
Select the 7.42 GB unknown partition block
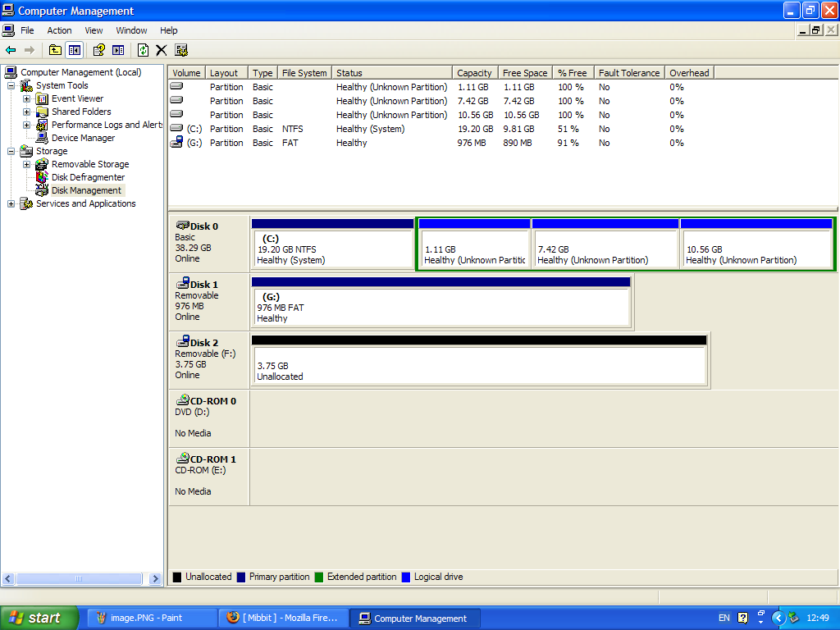click(605, 249)
